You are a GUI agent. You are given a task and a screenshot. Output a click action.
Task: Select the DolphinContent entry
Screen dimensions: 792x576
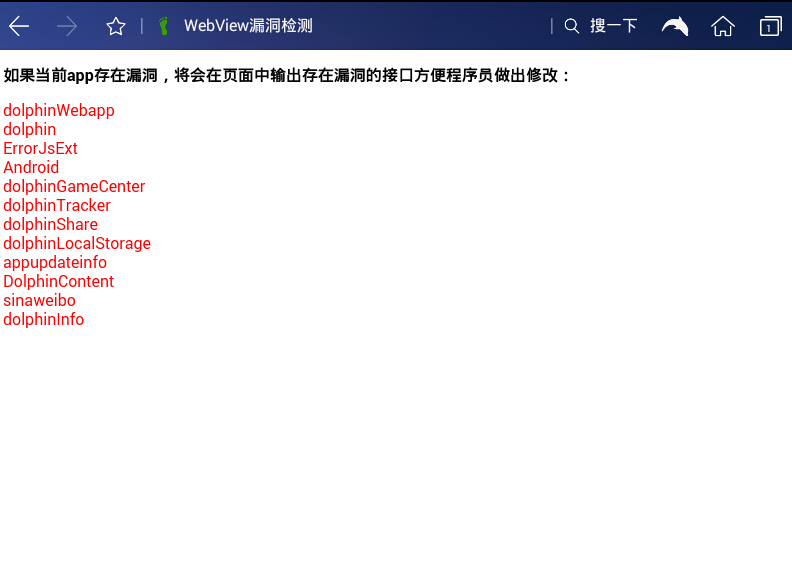point(58,281)
